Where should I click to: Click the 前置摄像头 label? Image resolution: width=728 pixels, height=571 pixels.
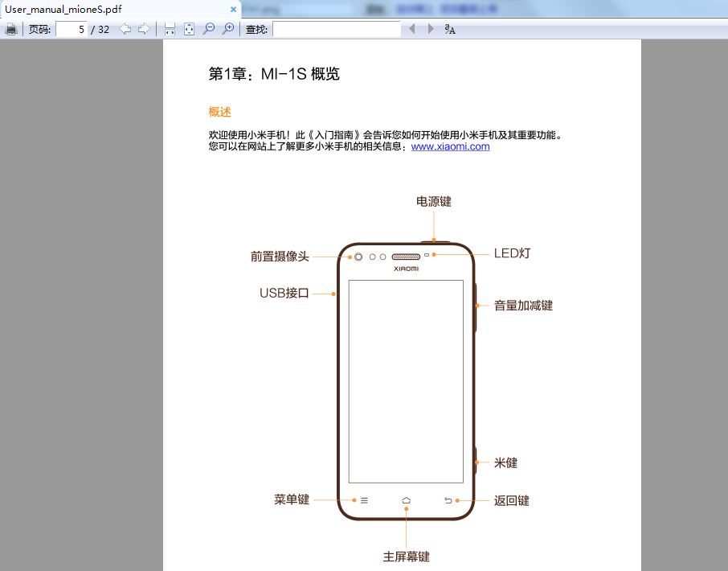tap(280, 257)
